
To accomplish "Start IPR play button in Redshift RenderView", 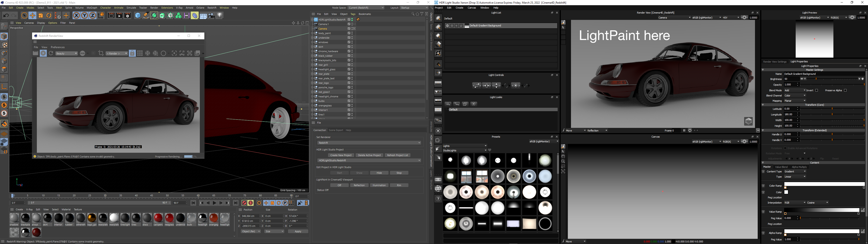I will coord(43,53).
